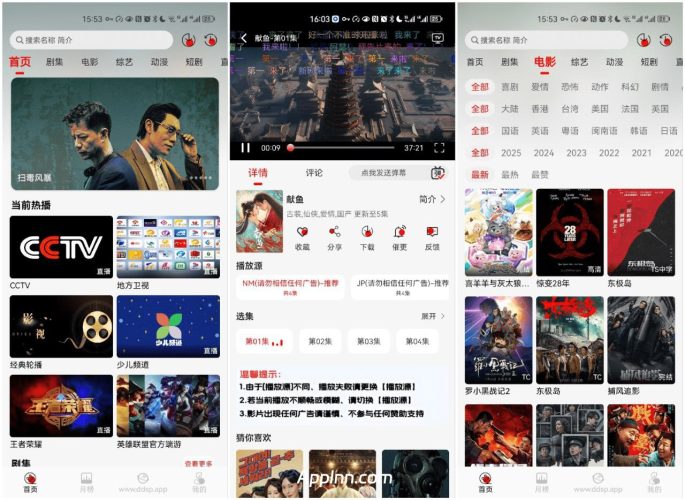Open 我的 in left screen bottom bar

tap(199, 483)
